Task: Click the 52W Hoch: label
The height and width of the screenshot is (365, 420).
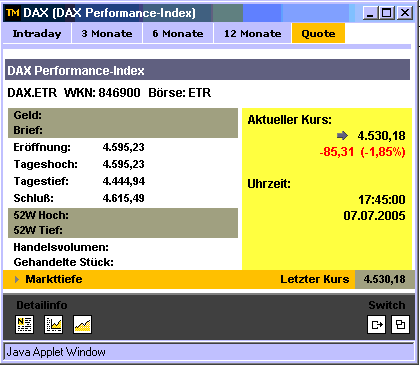Action: point(41,215)
